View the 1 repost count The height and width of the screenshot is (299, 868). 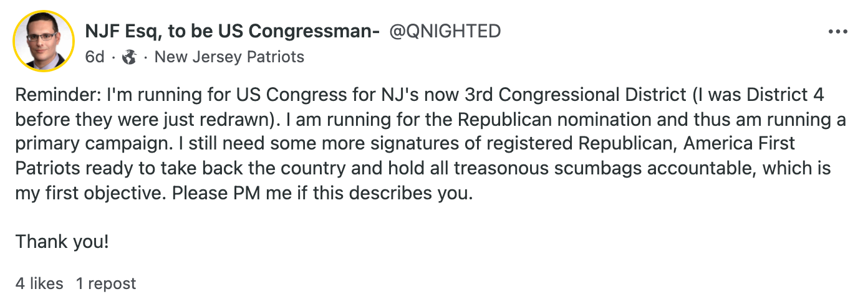tap(106, 283)
